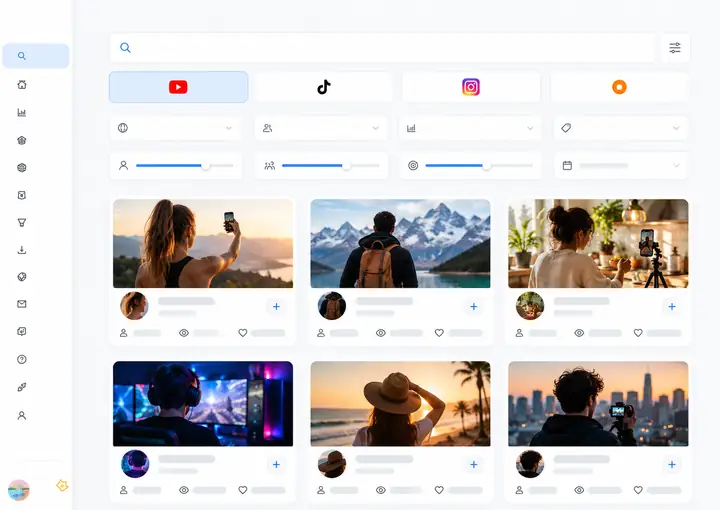The height and width of the screenshot is (510, 720).
Task: Switch to the orange circle platform tab
Action: (619, 87)
